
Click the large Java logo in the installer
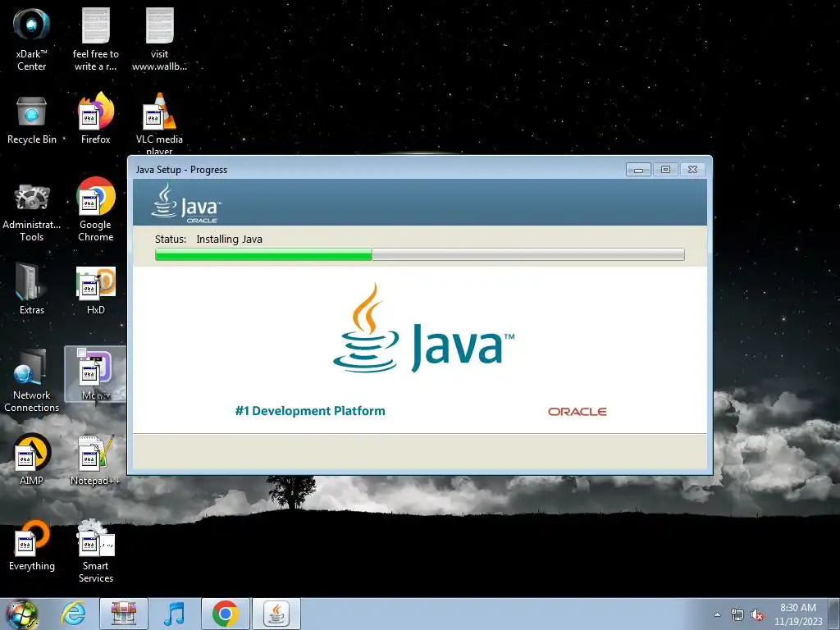click(423, 328)
